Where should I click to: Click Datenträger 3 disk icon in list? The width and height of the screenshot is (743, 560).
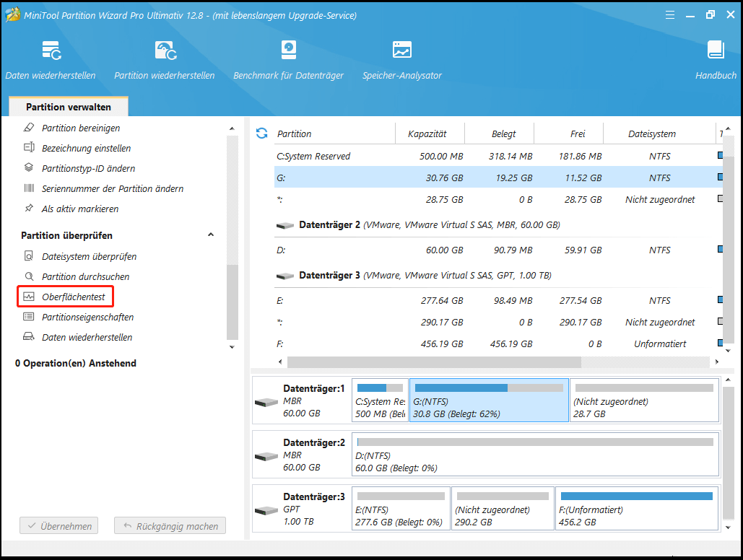(x=284, y=276)
